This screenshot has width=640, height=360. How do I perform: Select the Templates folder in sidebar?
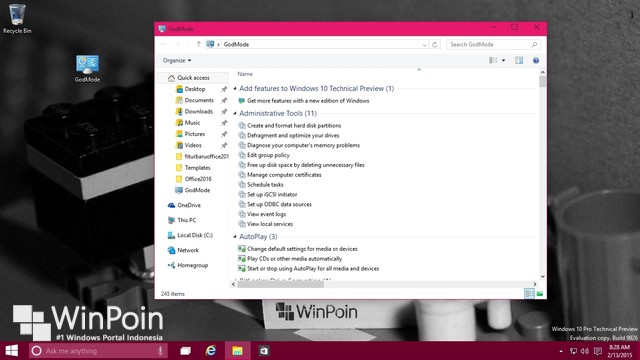coord(197,167)
